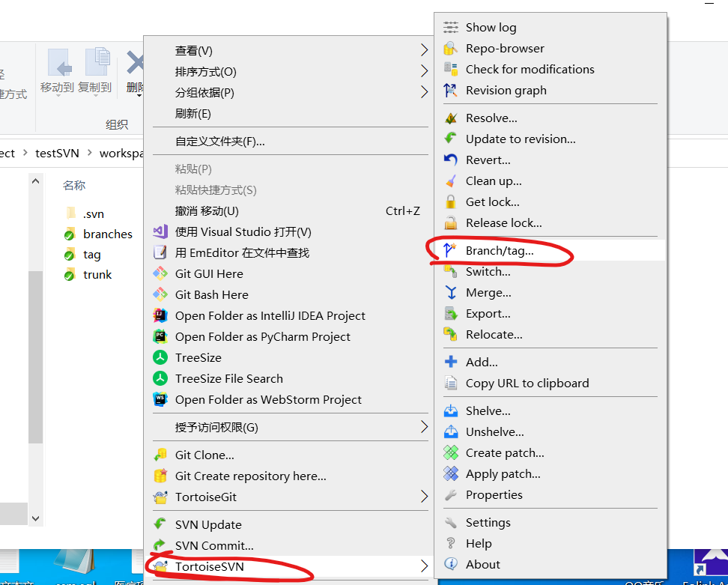The width and height of the screenshot is (728, 585).
Task: Click the 删除 ribbon button
Action: (x=135, y=72)
